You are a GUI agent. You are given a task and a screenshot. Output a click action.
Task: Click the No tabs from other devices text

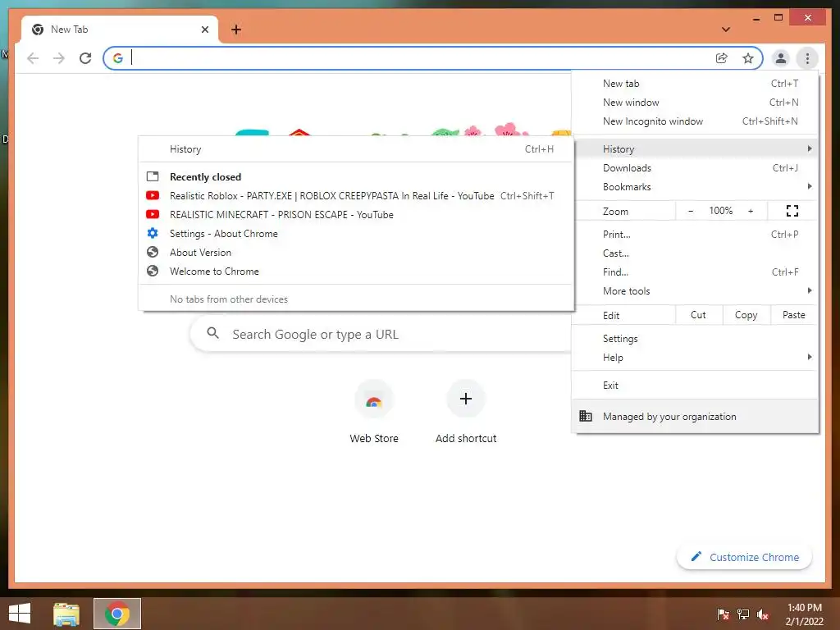point(229,299)
